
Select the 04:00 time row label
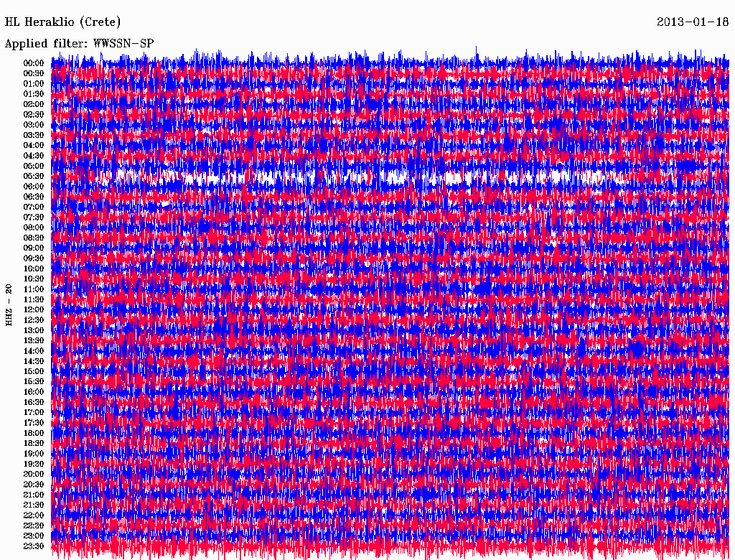coord(34,146)
